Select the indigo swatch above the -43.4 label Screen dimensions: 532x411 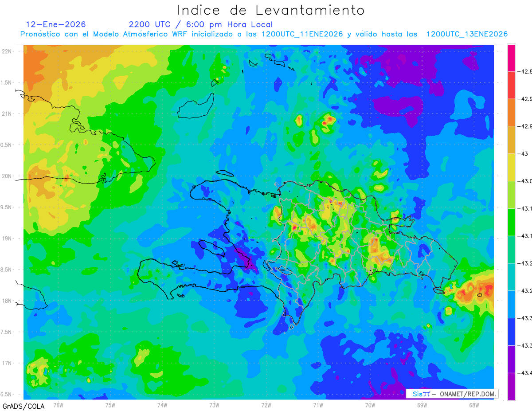click(511, 360)
